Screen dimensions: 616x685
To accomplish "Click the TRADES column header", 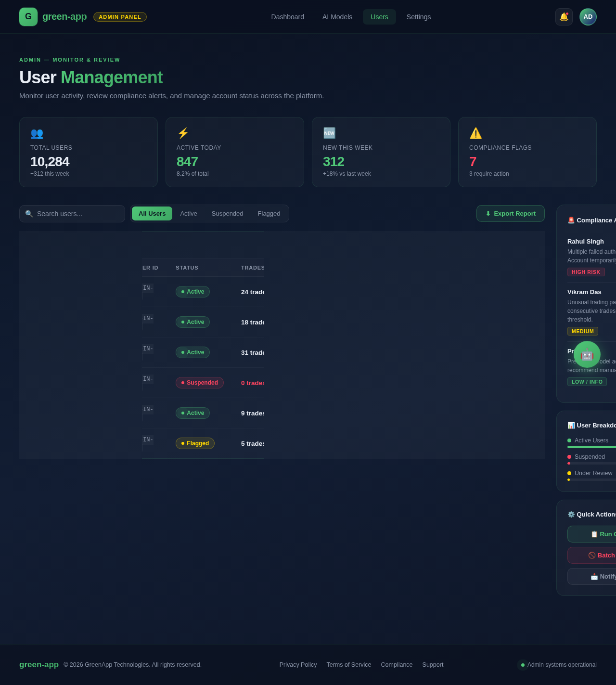I will click(253, 268).
